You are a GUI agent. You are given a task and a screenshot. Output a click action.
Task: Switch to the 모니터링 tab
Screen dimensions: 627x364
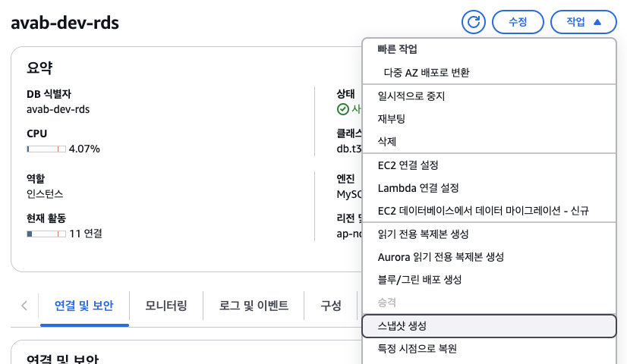(166, 306)
